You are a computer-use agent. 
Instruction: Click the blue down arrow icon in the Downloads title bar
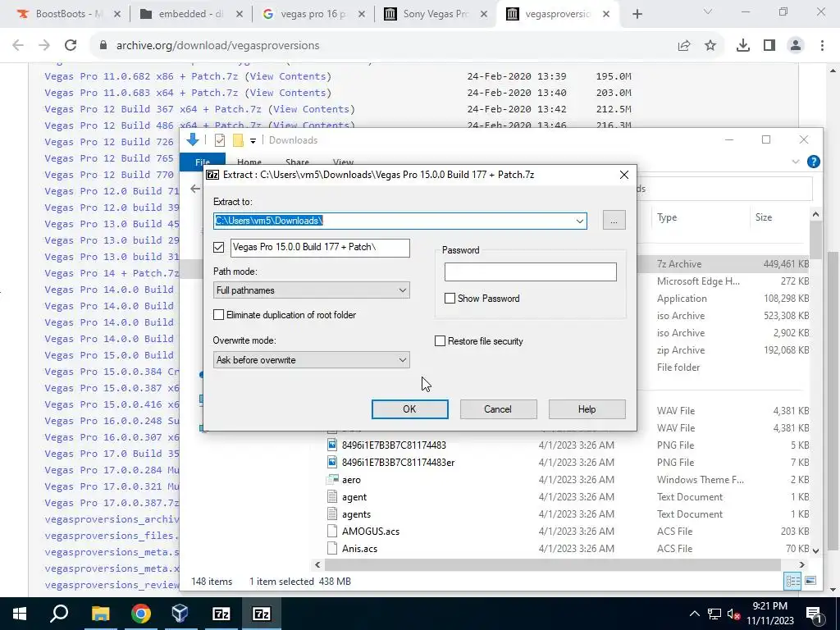click(x=192, y=139)
